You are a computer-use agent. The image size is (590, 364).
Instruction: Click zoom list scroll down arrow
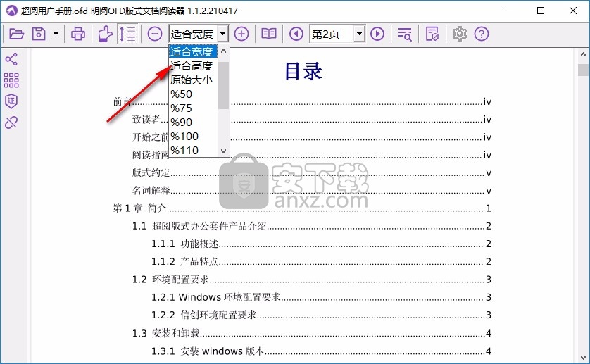(223, 151)
